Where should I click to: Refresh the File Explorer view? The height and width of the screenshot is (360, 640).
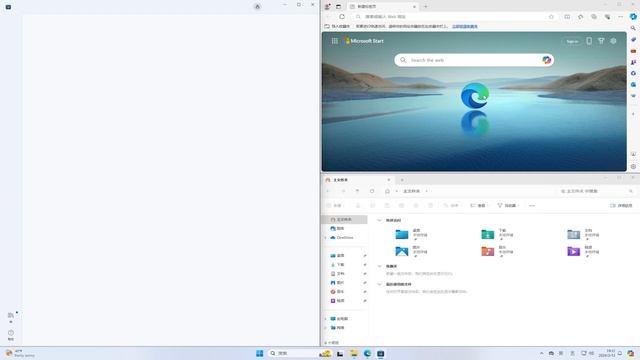[372, 191]
